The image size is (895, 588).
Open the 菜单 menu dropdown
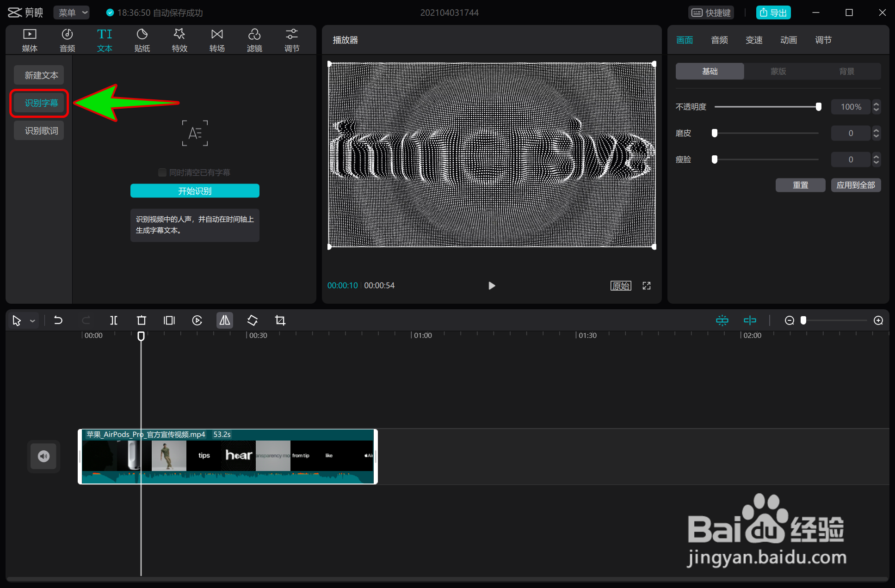pos(72,13)
